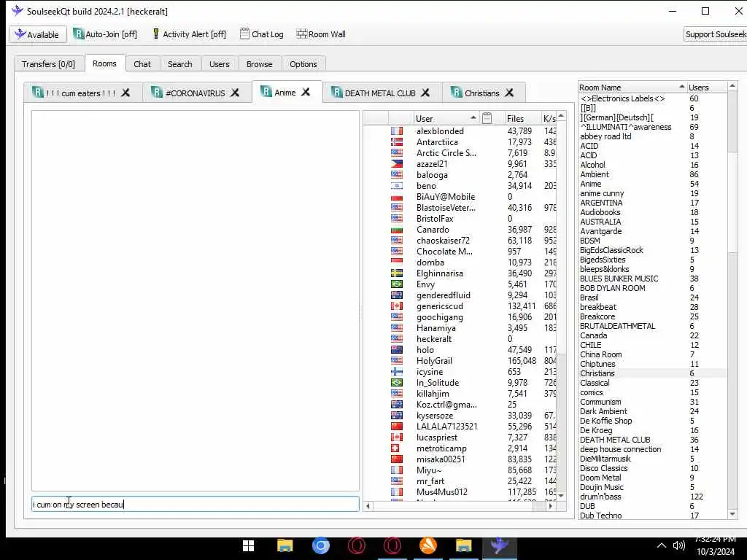Click the user list down scroll arrow
The width and height of the screenshot is (747, 560).
(x=561, y=496)
